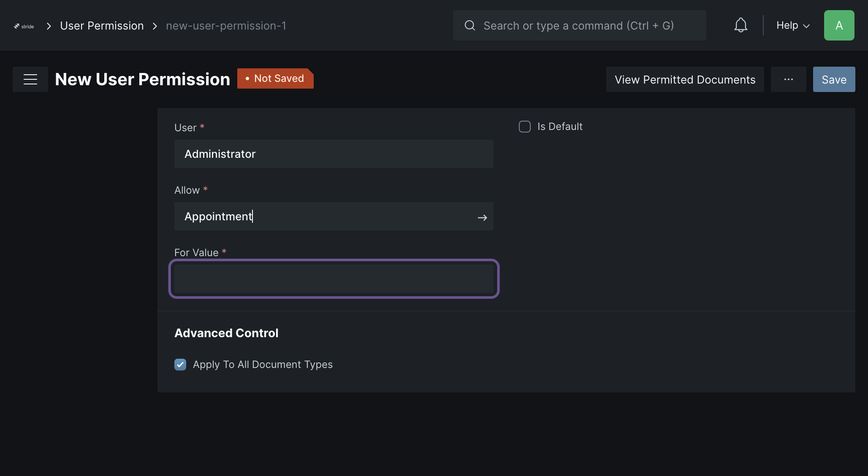This screenshot has width=868, height=476.
Task: Focus the empty For Value field
Action: click(x=334, y=279)
